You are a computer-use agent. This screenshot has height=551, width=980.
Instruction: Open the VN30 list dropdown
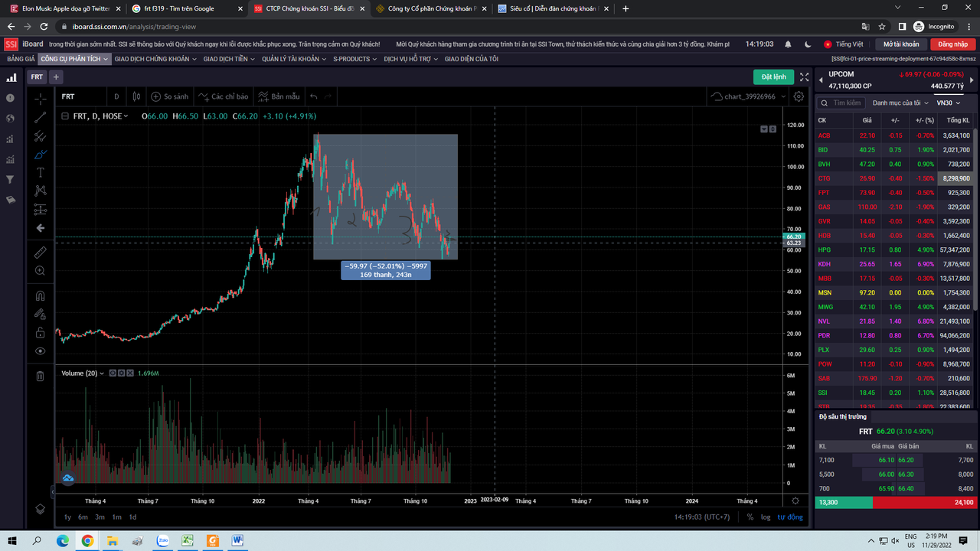(948, 103)
